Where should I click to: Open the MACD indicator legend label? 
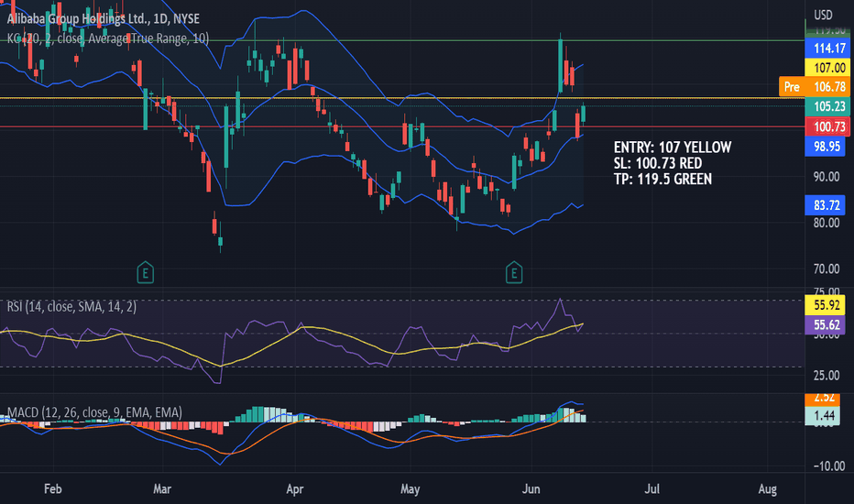94,412
